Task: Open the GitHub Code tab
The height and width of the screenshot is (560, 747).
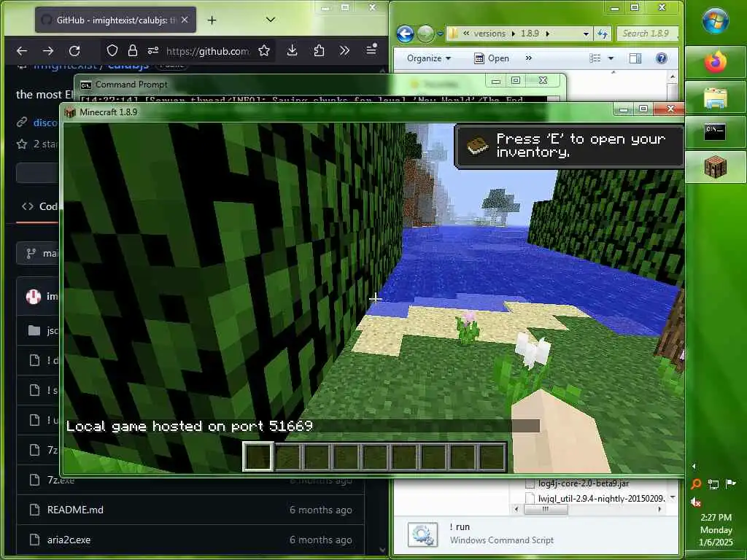Action: coord(40,206)
